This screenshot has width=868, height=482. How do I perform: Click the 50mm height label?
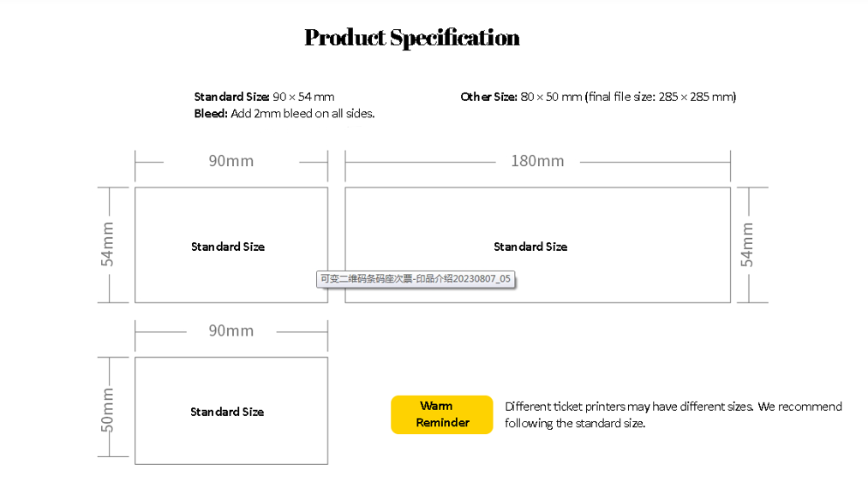pyautogui.click(x=107, y=410)
